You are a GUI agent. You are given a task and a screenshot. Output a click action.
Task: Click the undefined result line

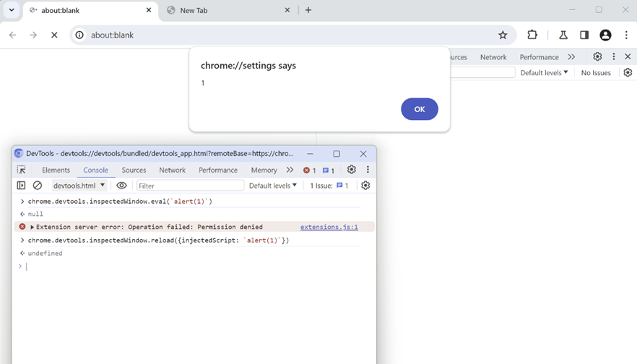(45, 253)
